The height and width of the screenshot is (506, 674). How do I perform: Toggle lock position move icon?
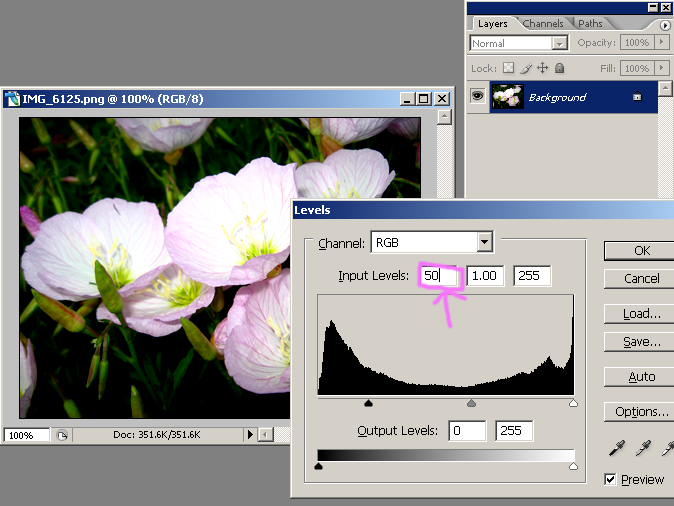pyautogui.click(x=542, y=68)
